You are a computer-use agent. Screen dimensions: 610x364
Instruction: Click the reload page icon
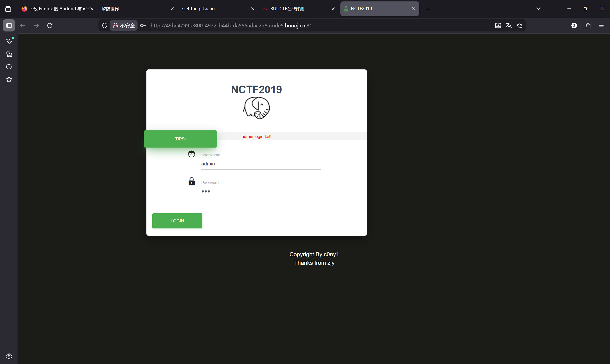tap(50, 26)
